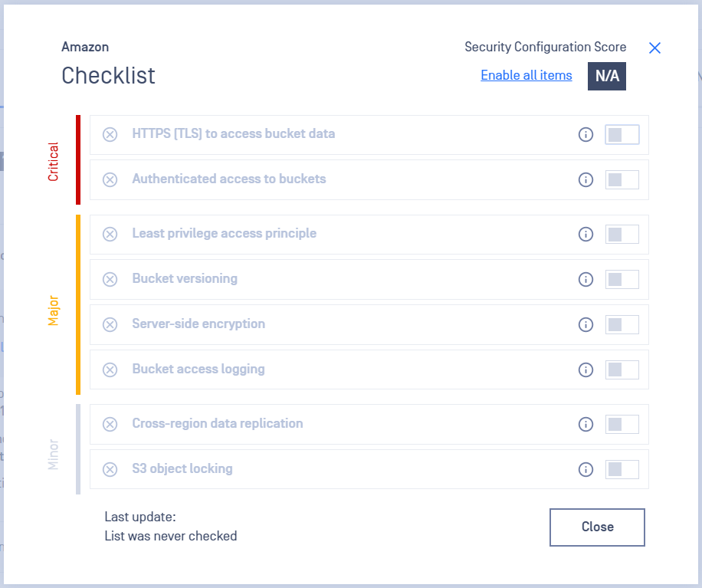
Task: Open info for HTTPS (TLS) bucket access
Action: [586, 134]
